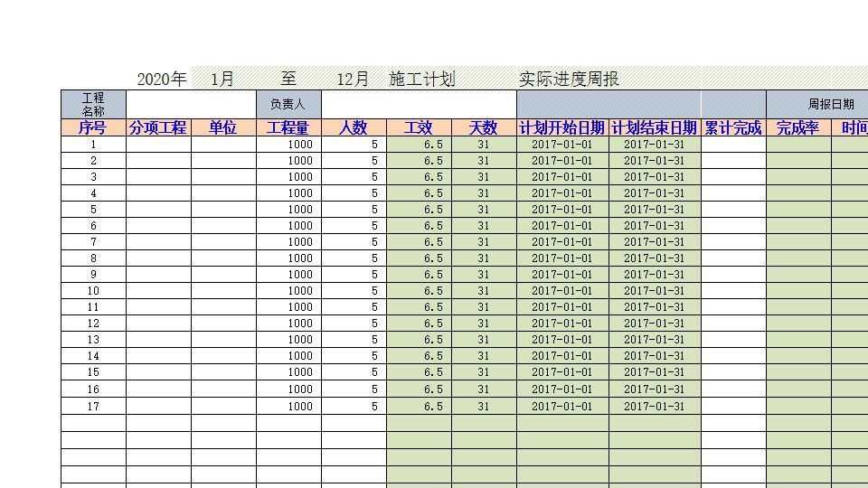Select the 2017-01-31 cell in row 11
The width and height of the screenshot is (868, 488).
(655, 307)
